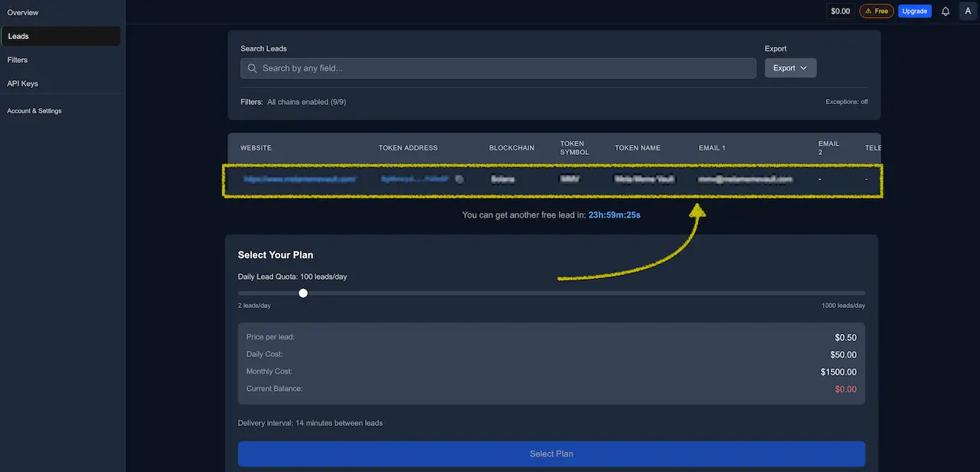Expand the Export dropdown
Viewport: 980px width, 472px height.
[x=790, y=68]
